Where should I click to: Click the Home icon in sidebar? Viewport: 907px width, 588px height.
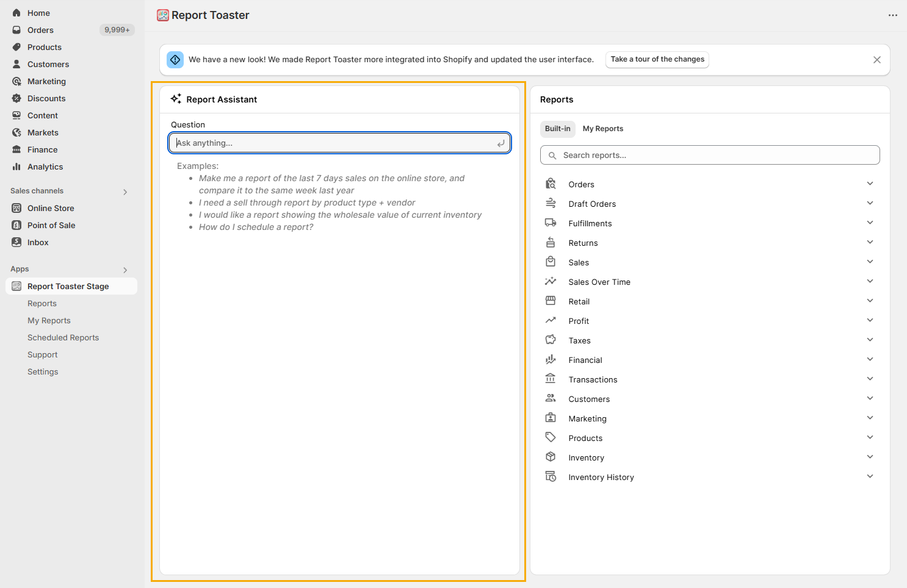point(16,13)
